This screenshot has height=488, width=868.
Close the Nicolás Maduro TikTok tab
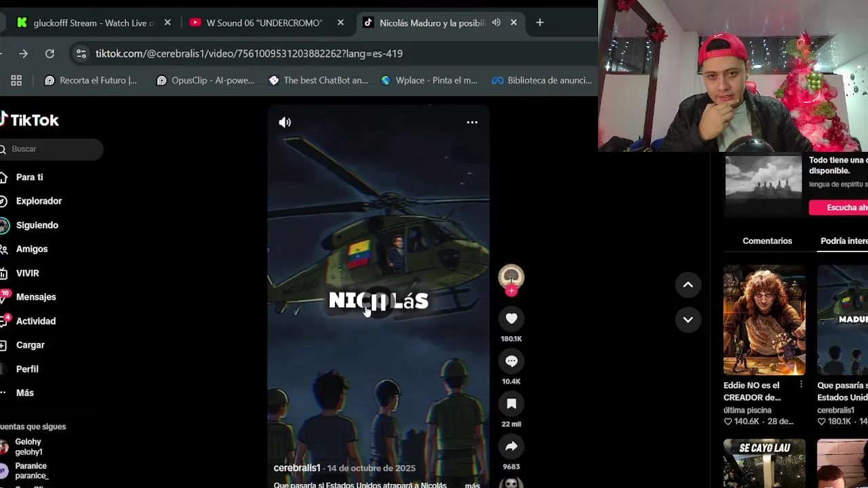[x=513, y=22]
